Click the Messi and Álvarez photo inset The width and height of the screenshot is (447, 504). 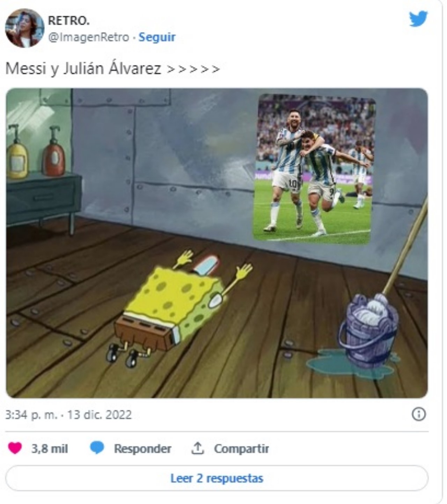(314, 169)
